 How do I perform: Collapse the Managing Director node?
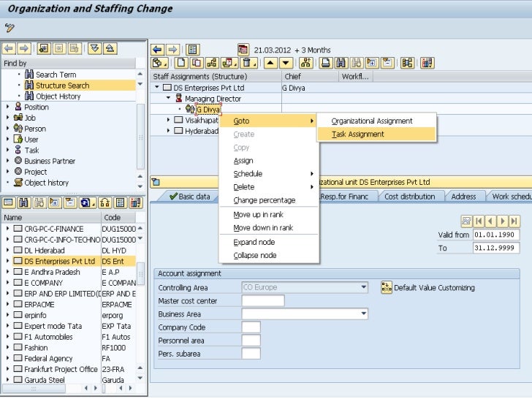tap(169, 99)
